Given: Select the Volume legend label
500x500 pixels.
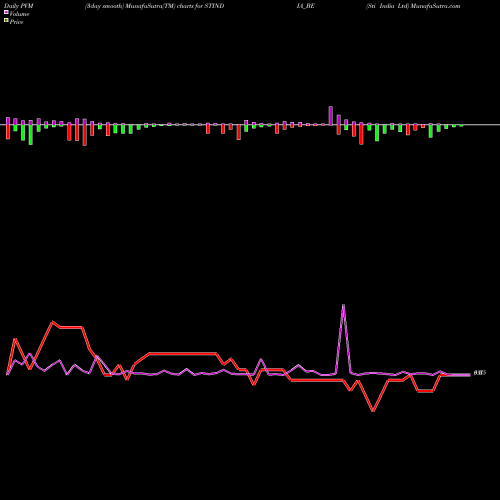Looking at the screenshot, I should pyautogui.click(x=19, y=14).
